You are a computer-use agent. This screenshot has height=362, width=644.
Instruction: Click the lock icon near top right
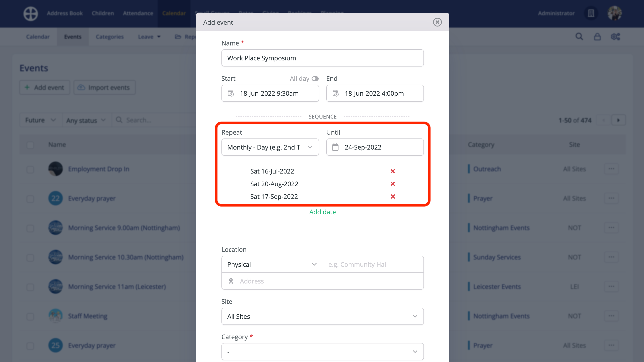tap(597, 37)
